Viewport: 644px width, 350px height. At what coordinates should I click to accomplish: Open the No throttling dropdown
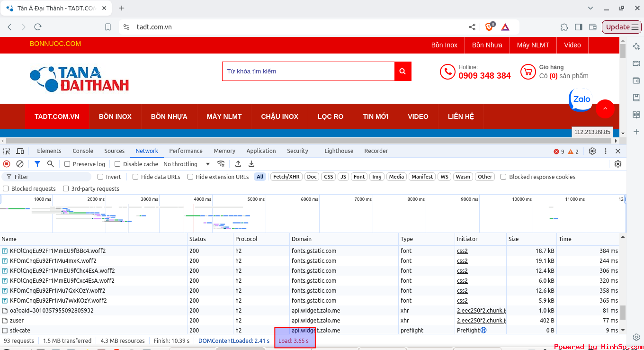click(x=187, y=164)
